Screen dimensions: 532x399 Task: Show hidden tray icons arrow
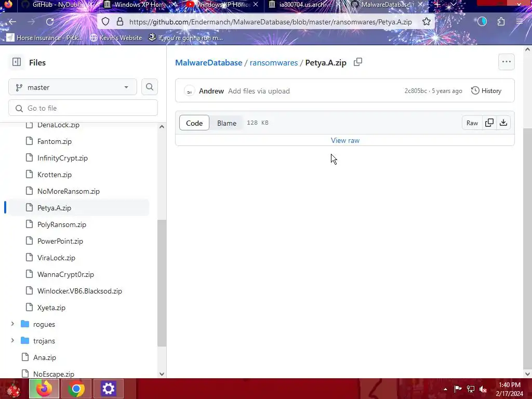click(445, 389)
